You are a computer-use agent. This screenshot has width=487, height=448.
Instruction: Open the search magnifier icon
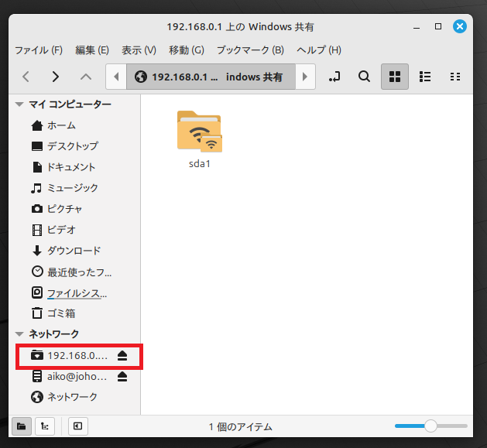click(364, 77)
